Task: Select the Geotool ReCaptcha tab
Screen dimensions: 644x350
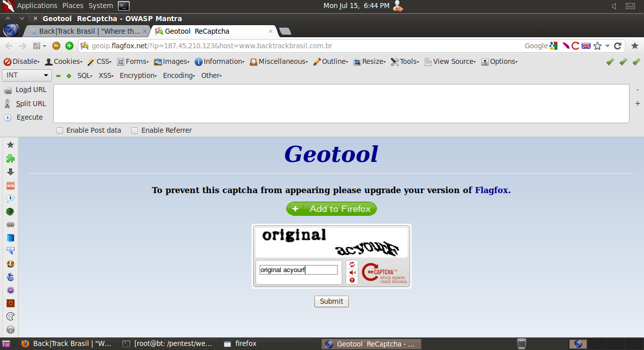Action: click(x=213, y=31)
